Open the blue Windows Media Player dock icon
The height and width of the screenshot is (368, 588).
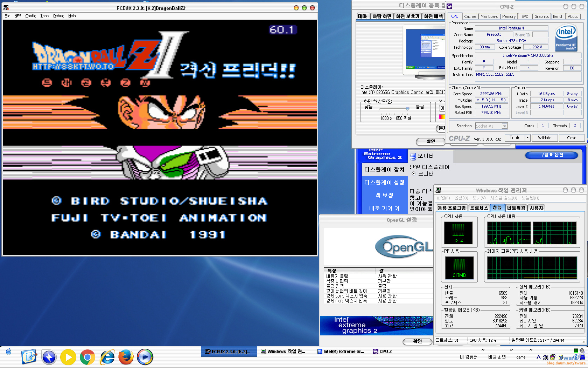tap(145, 357)
